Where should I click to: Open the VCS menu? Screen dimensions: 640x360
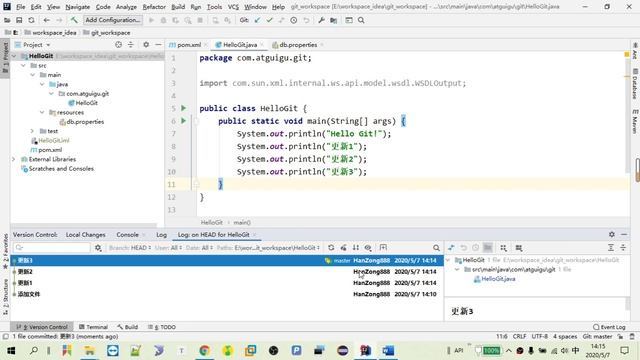tap(233, 7)
